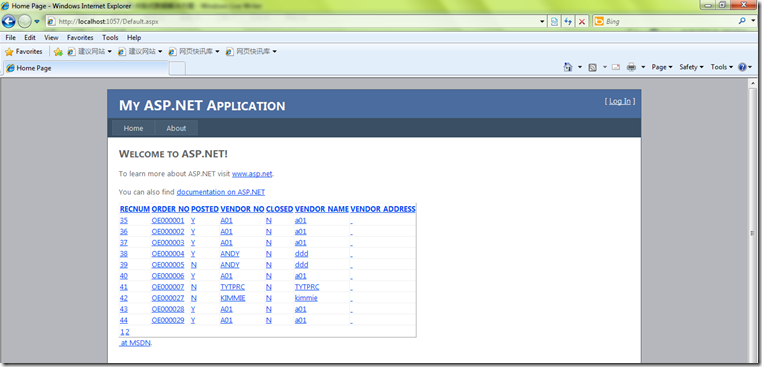Click order OE000004 link
Screen dimensions: 762x367
point(168,254)
